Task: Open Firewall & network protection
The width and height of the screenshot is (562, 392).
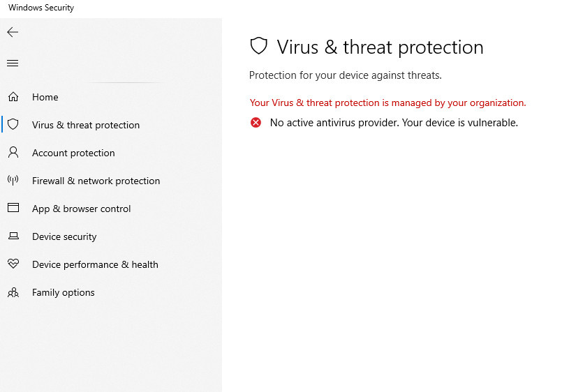Action: click(x=96, y=181)
